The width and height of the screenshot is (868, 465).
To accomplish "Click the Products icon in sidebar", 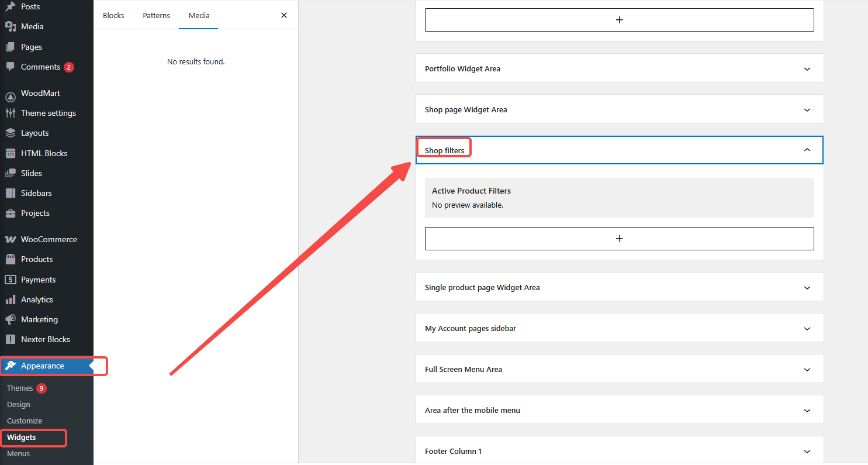I will point(11,259).
